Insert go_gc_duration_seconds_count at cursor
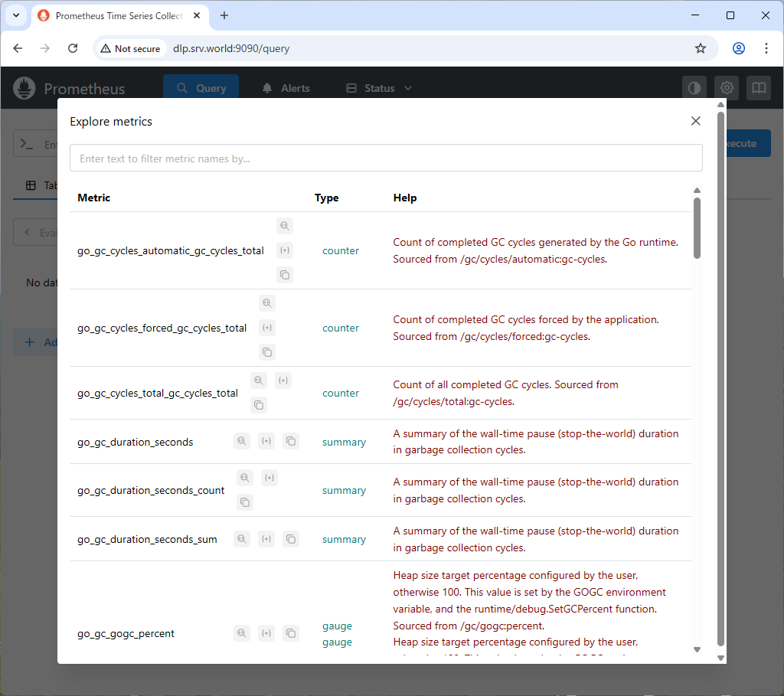 [x=269, y=478]
